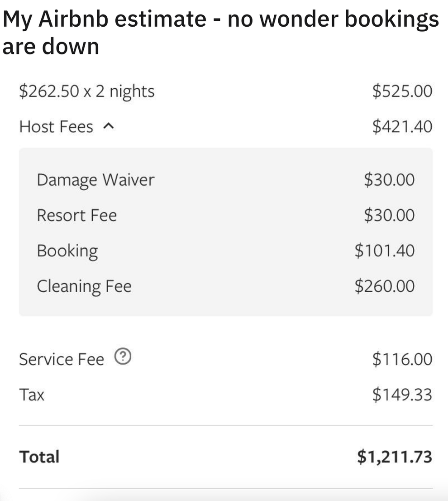Click the $421.40 host fees amount
Viewport: 448px width, 501px height.
pyautogui.click(x=402, y=127)
